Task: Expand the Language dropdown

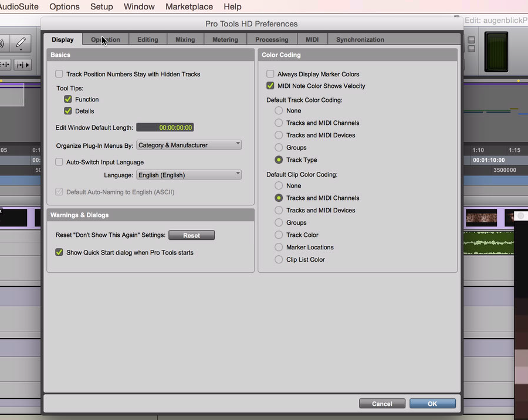Action: [189, 175]
